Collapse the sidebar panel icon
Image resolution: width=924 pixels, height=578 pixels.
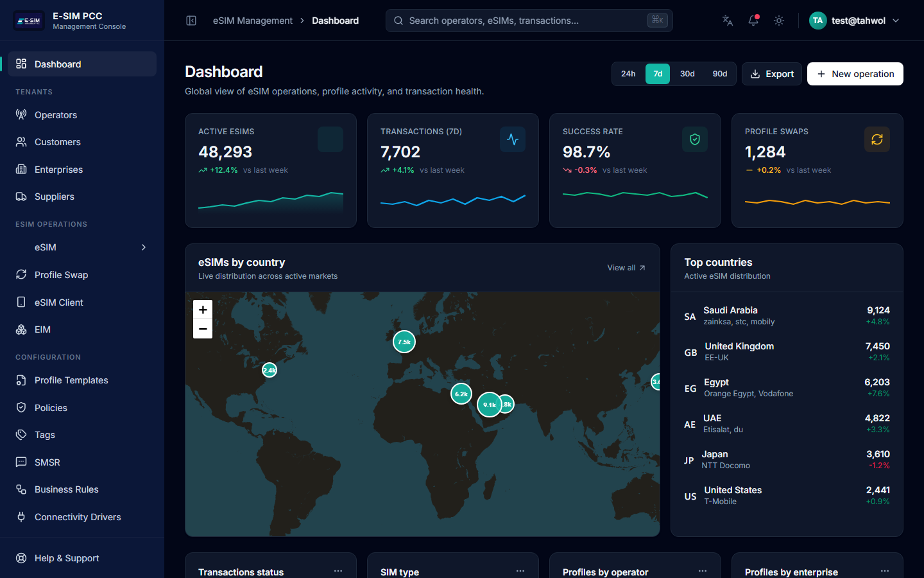pyautogui.click(x=191, y=21)
